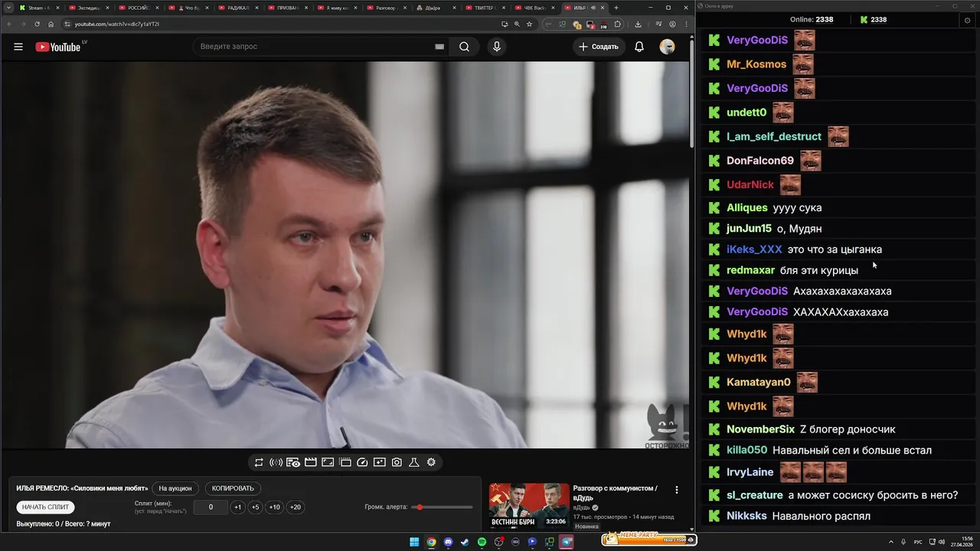Click the MEME PARTY progress bar widget
This screenshot has height=551, width=980.
648,539
